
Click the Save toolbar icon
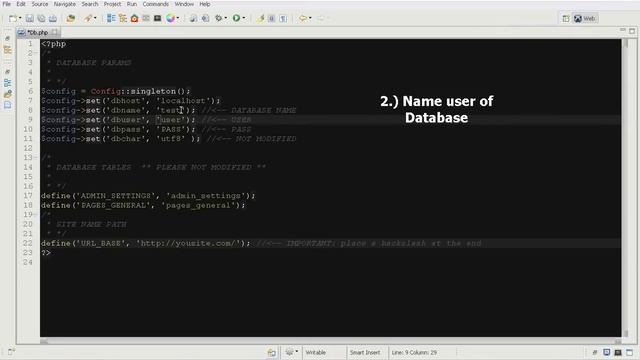click(29, 18)
